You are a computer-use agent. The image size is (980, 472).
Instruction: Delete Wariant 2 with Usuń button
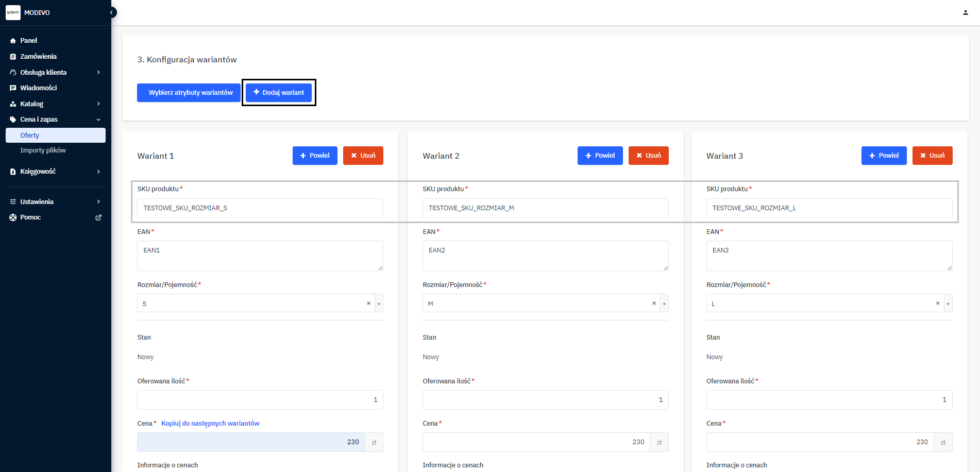point(648,156)
